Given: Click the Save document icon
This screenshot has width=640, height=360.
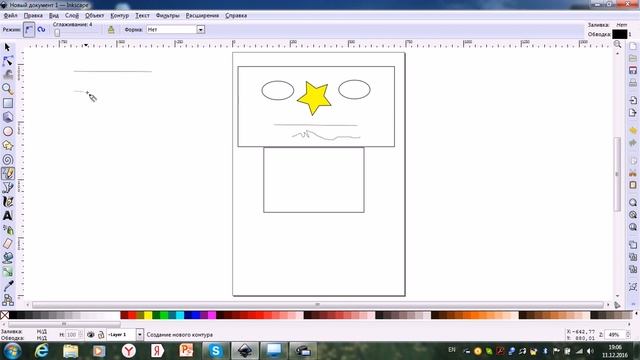Looking at the screenshot, I should (x=633, y=71).
